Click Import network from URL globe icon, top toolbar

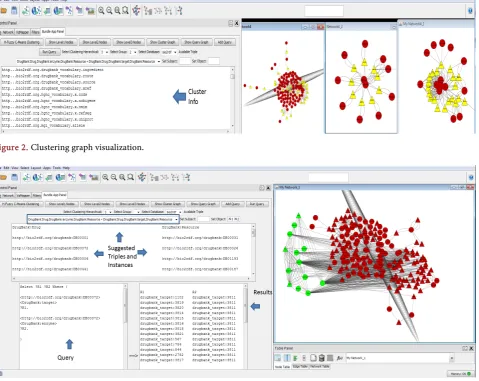36,11
